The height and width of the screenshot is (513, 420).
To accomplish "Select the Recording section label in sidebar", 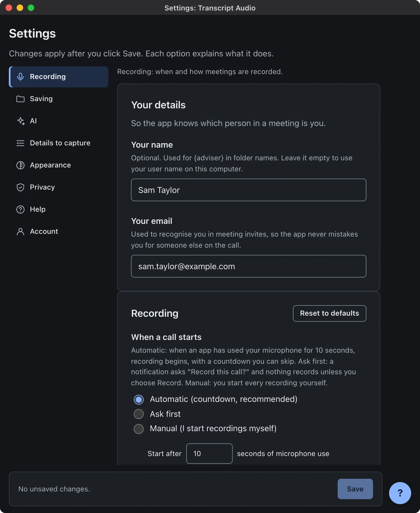I will click(x=48, y=77).
